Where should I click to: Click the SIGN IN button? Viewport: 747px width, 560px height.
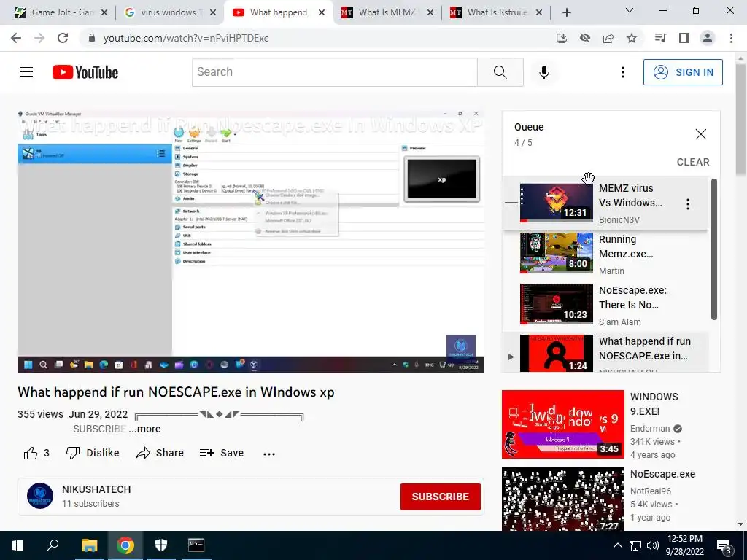683,72
